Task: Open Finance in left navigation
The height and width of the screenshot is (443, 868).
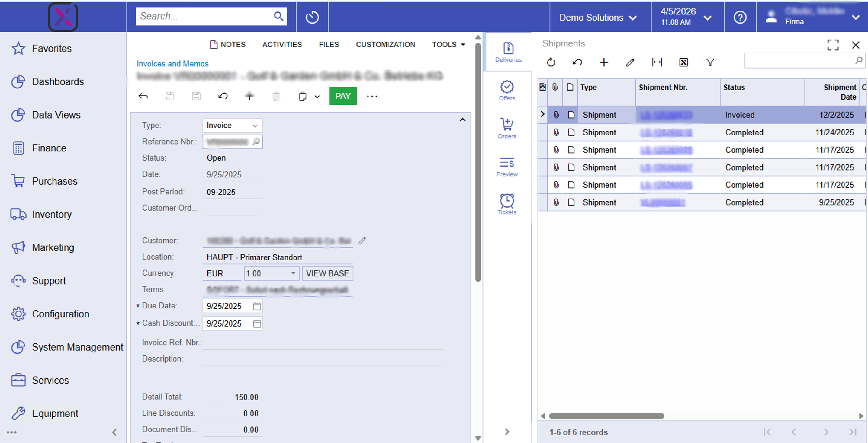Action: coord(49,148)
